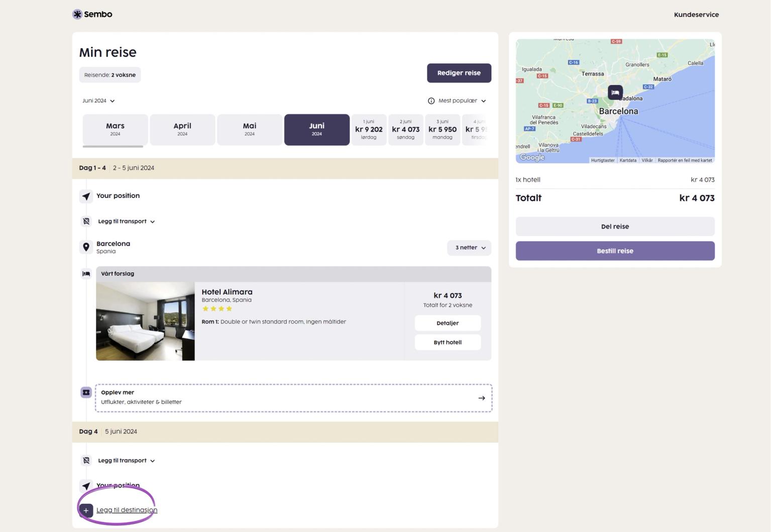The height and width of the screenshot is (532, 771).
Task: Click the Barcelona location pin icon
Action: (x=86, y=247)
